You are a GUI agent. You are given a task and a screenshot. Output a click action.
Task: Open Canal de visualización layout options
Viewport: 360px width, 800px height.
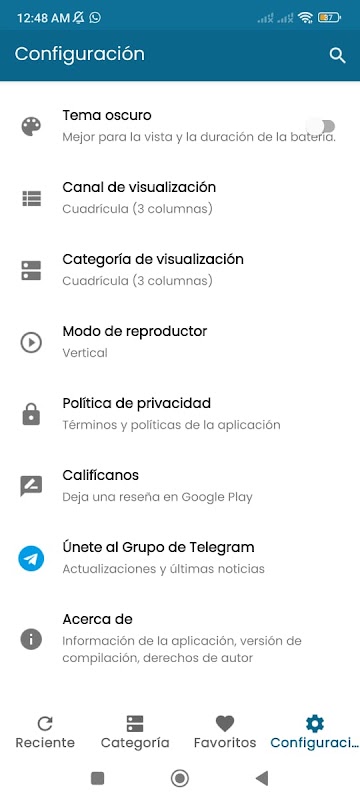click(x=180, y=198)
